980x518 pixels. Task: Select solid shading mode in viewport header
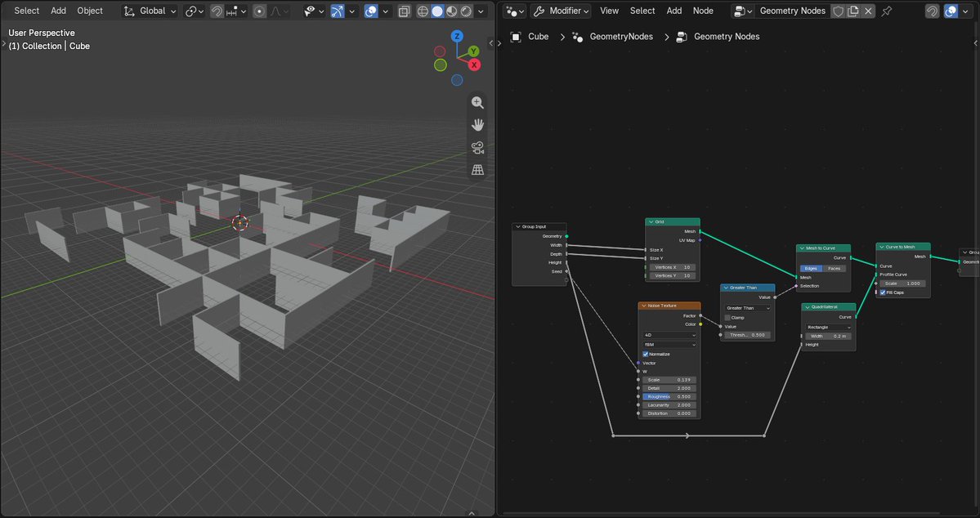437,11
